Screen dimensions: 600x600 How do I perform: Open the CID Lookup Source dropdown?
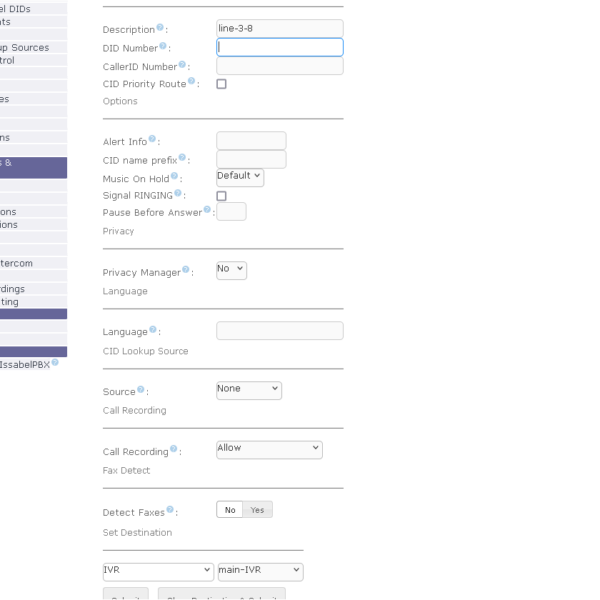click(249, 390)
